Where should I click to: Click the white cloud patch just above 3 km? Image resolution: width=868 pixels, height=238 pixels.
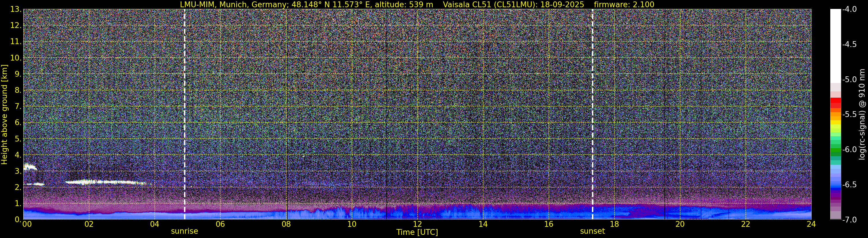click(30, 167)
